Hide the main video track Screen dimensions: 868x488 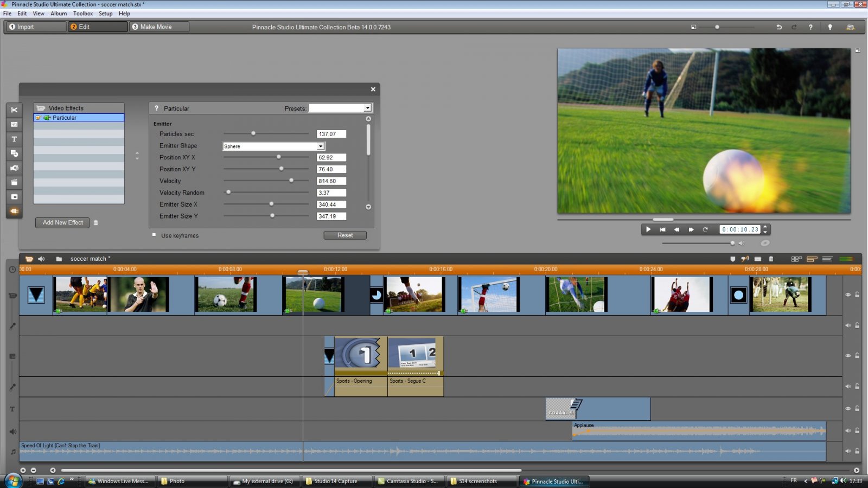pos(848,295)
